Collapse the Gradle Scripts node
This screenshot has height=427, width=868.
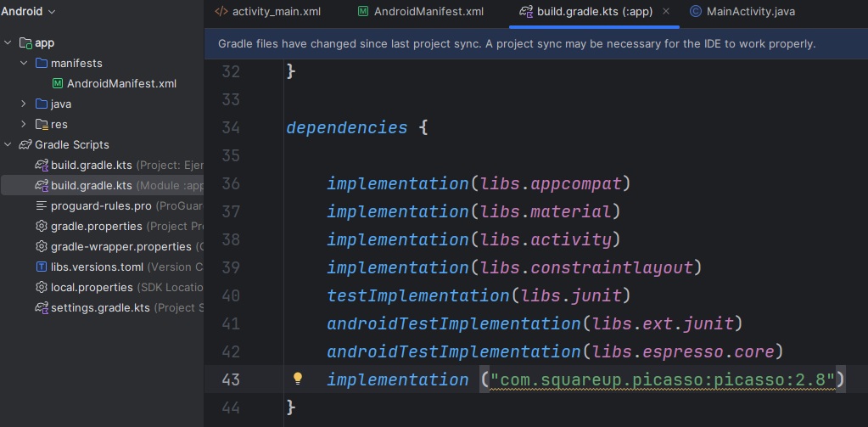pyautogui.click(x=8, y=144)
